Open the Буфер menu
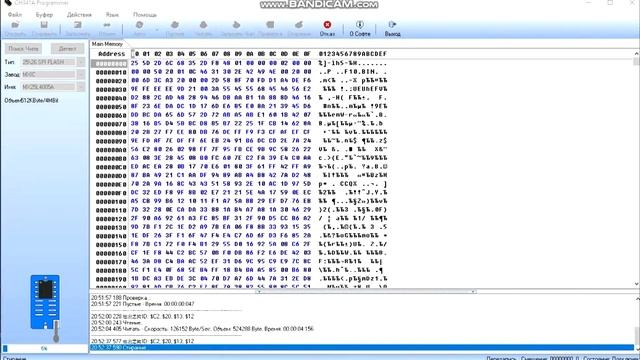The image size is (640, 360). click(44, 15)
